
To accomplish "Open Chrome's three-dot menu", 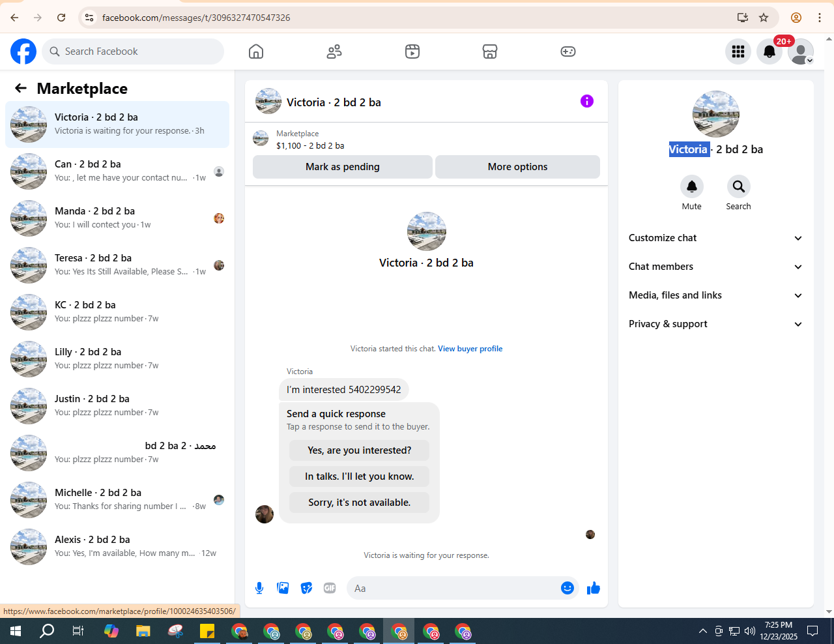I will [820, 18].
